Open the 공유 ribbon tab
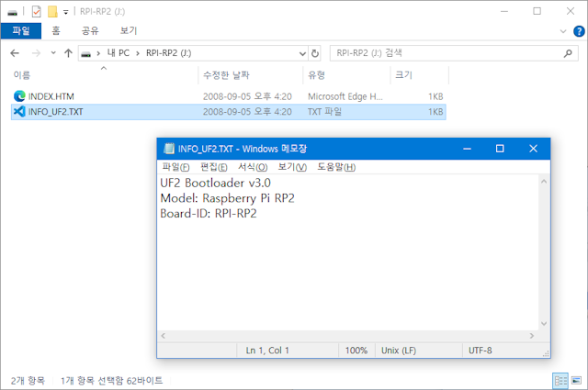Image resolution: width=588 pixels, height=390 pixels. pos(90,30)
